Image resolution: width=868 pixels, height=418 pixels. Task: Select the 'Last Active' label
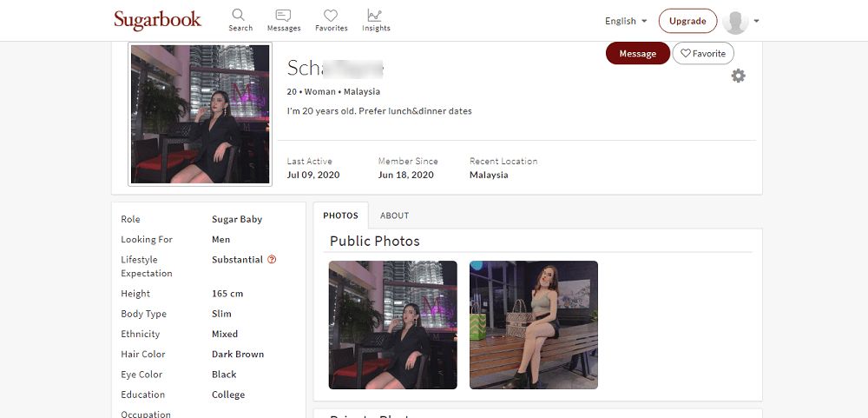coord(310,162)
